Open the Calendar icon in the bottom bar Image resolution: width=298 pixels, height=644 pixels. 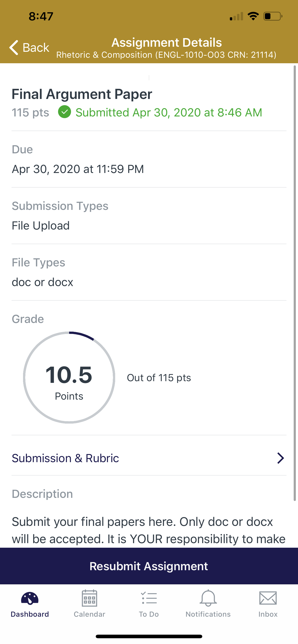[89, 598]
